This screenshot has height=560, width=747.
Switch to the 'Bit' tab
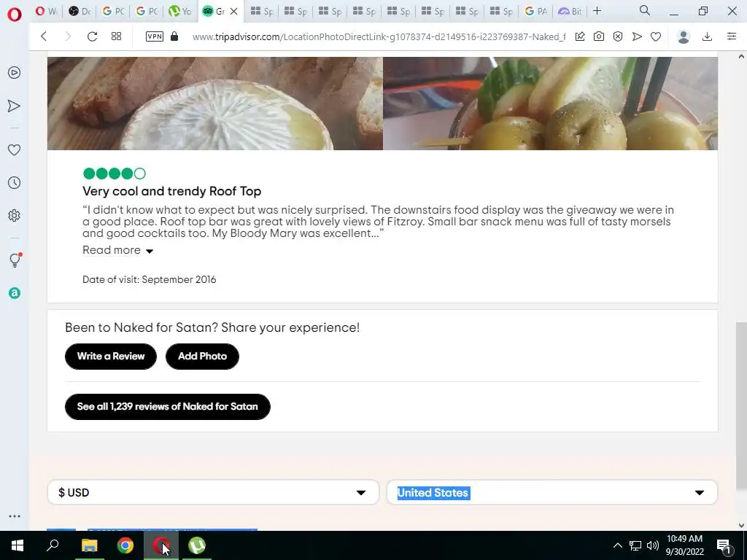point(570,11)
